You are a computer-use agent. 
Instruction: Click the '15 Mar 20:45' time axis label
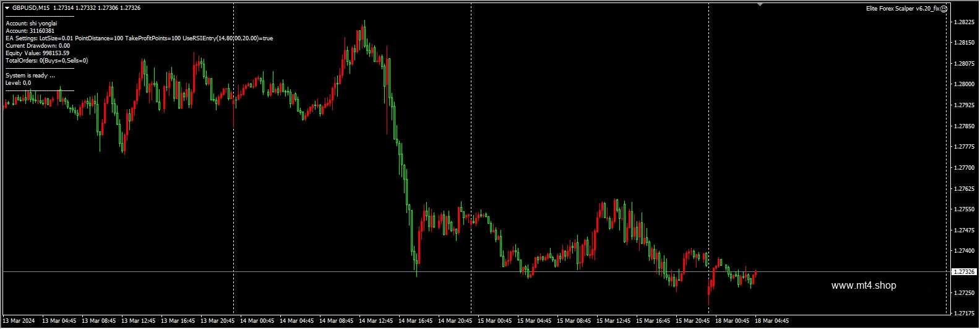pyautogui.click(x=693, y=321)
